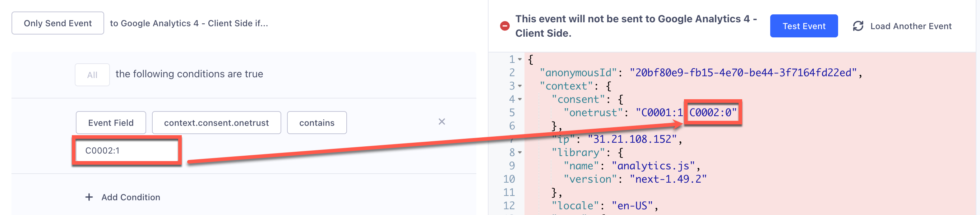Click the refresh icon beside Load Another Event
Screen dimensions: 980x215
(858, 26)
